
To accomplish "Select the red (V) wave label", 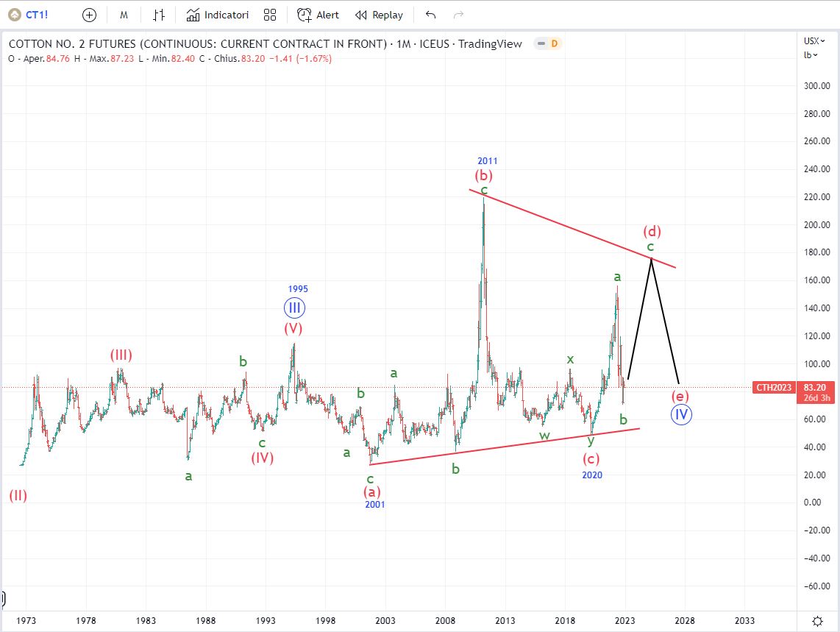I will 293,328.
